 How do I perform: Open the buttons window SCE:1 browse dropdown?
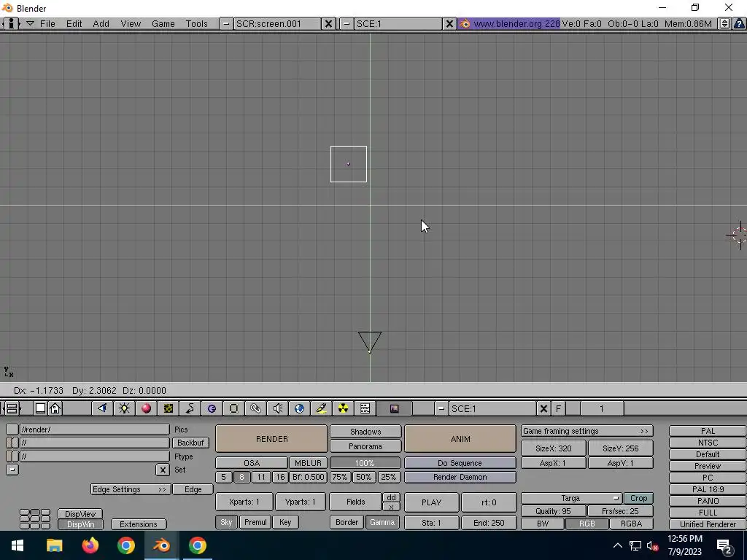(x=441, y=408)
